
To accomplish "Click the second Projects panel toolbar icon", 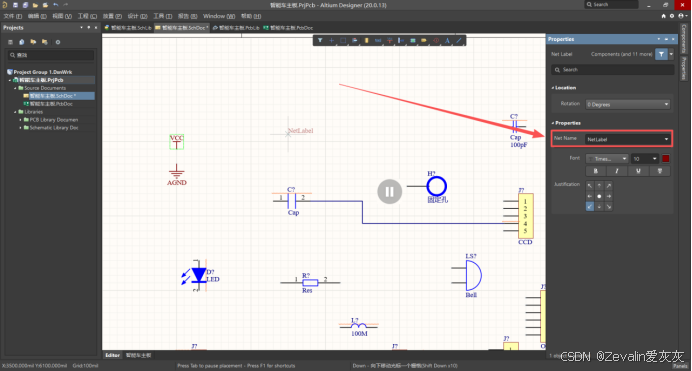I will (22, 42).
